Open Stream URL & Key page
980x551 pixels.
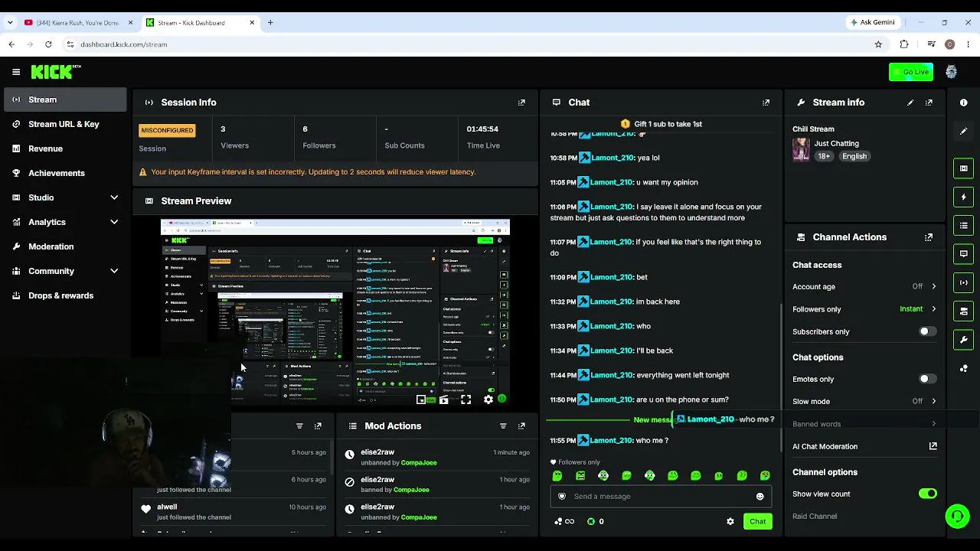point(65,124)
